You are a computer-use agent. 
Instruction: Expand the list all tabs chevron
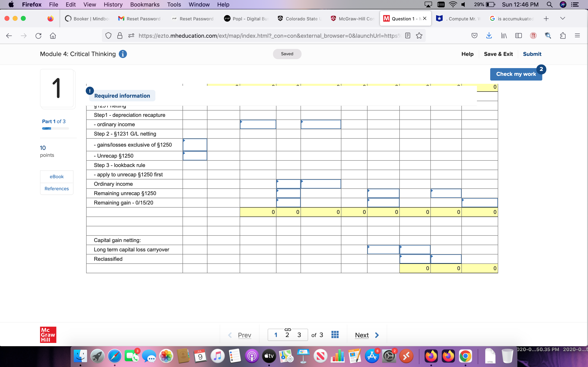click(562, 18)
